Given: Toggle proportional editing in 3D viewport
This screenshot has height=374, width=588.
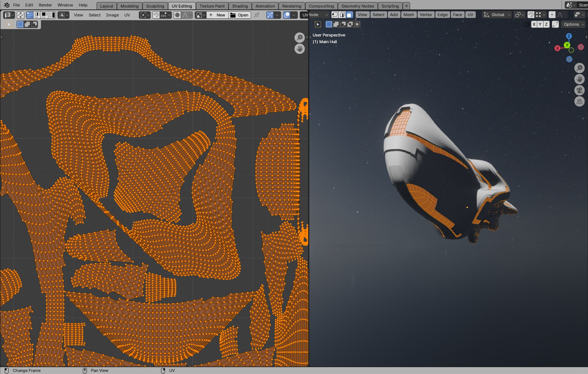Looking at the screenshot, I should [552, 15].
